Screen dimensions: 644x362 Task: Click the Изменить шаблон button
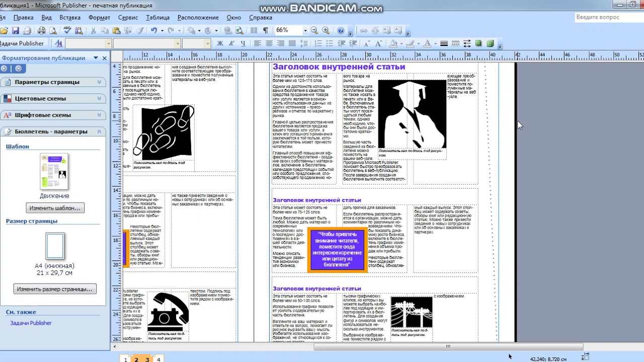(55, 208)
